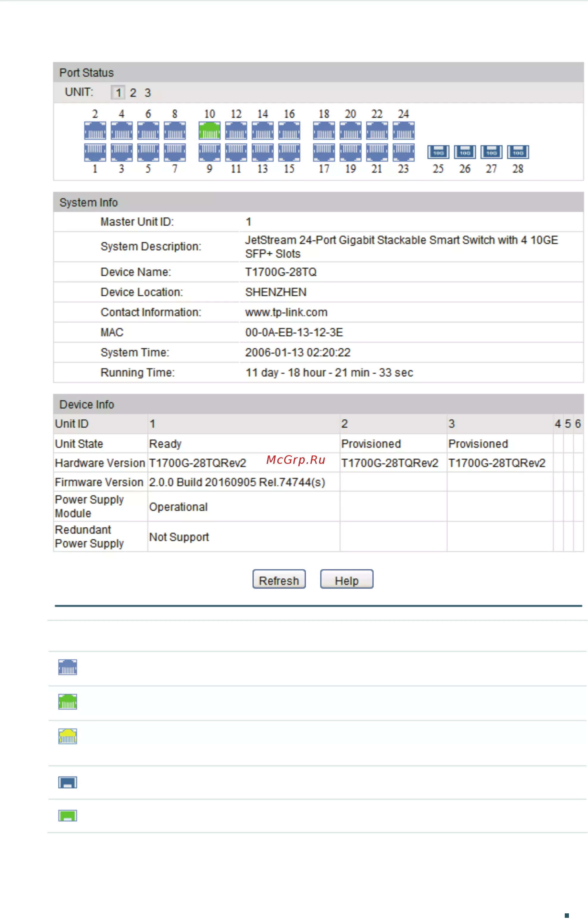The height and width of the screenshot is (919, 588).
Task: Click the Refresh button
Action: [x=279, y=579]
